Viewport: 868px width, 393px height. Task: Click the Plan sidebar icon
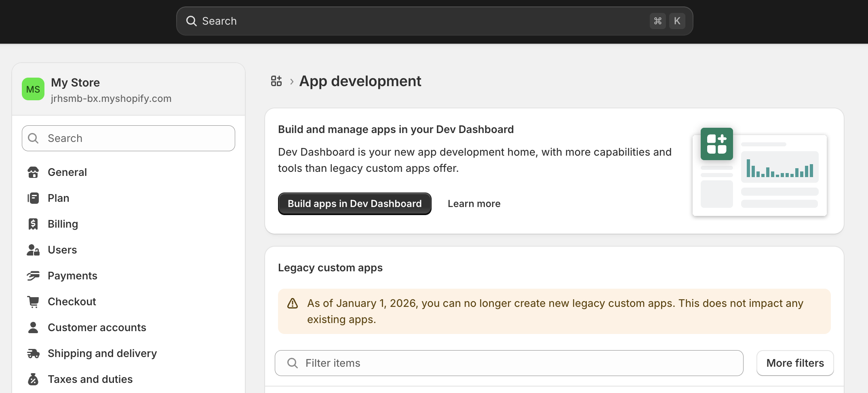33,198
